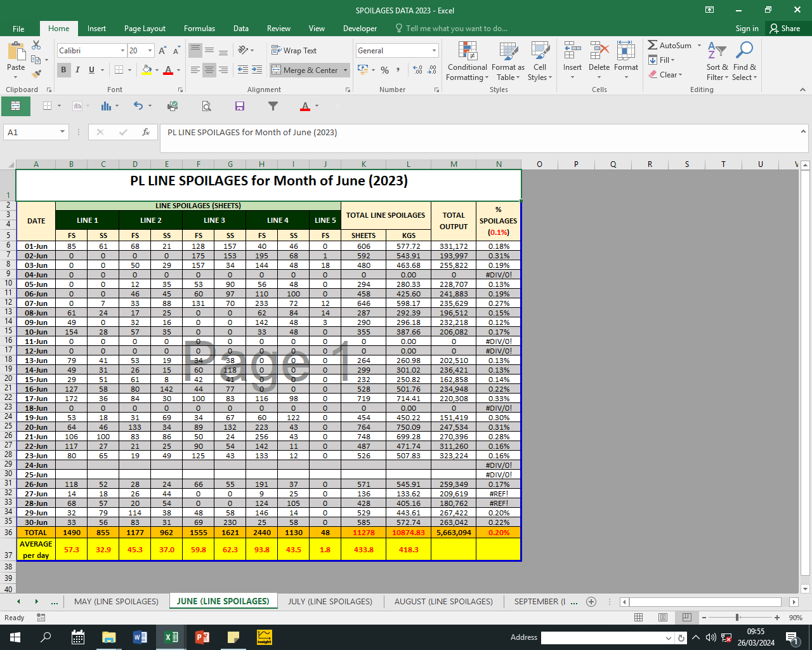Open the General number format dropdown
The width and height of the screenshot is (812, 650).
[434, 51]
